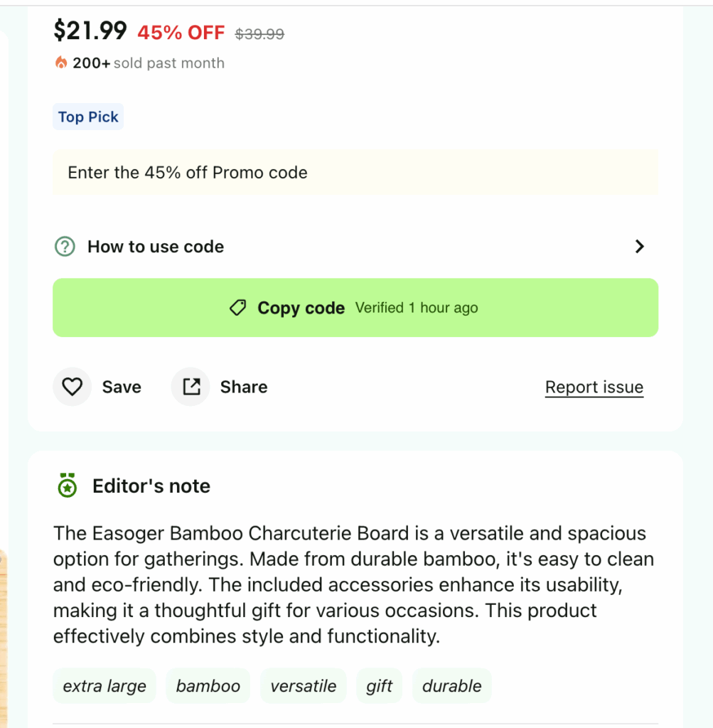Screen dimensions: 713x728
Task: Click the price tag icon on Copy code
Action: pos(238,308)
